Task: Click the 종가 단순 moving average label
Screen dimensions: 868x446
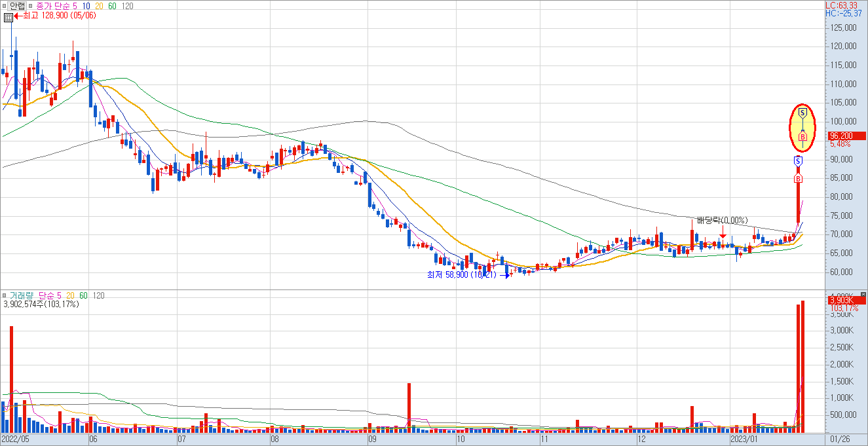Action: (54, 6)
